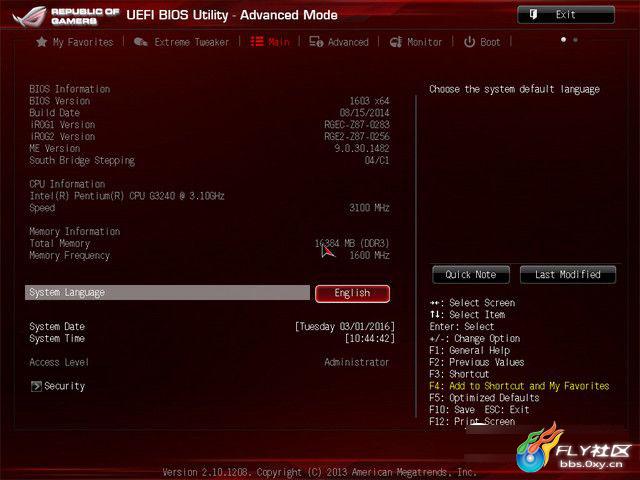The width and height of the screenshot is (640, 480).
Task: Click the Total Memory value 16384 MB
Action: (x=351, y=243)
